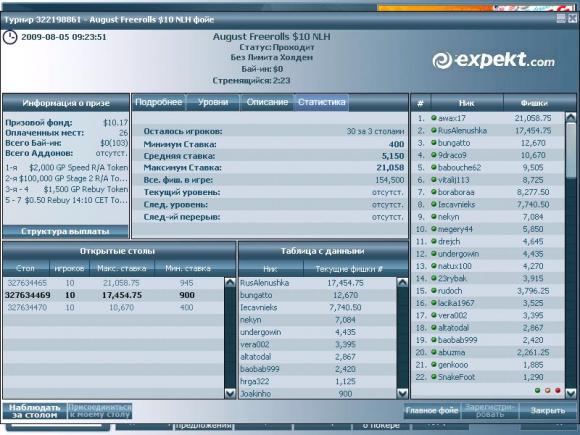Open the Уровни tab
This screenshot has width=580, height=435.
click(213, 102)
